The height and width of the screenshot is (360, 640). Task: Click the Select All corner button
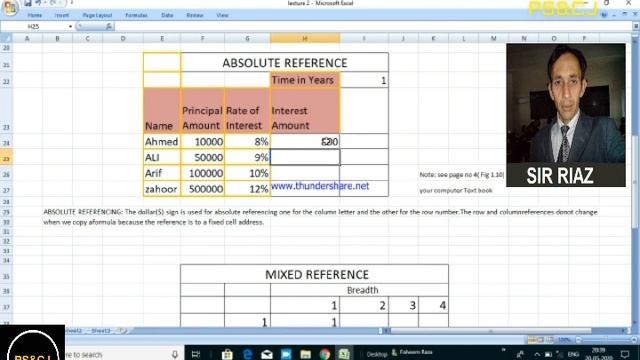6,38
